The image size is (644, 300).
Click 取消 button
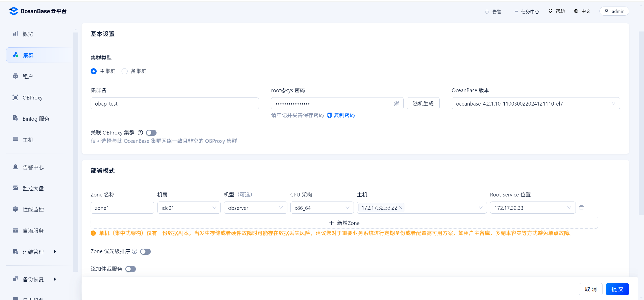pos(591,289)
